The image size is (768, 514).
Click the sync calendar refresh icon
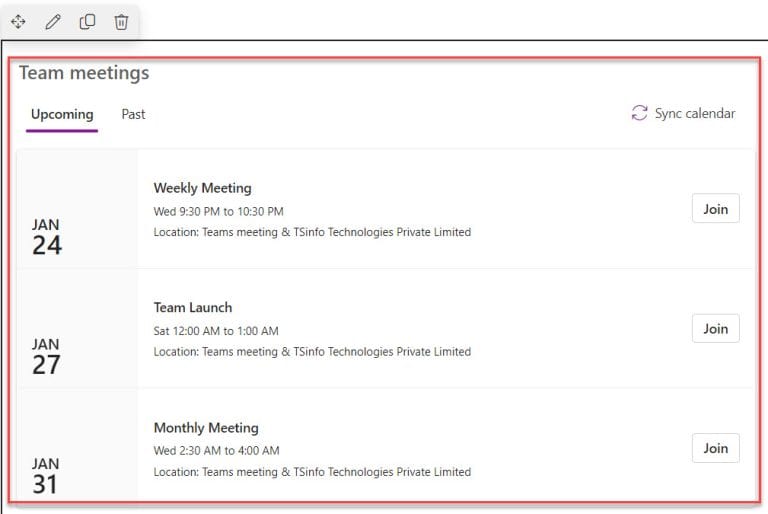[x=639, y=113]
